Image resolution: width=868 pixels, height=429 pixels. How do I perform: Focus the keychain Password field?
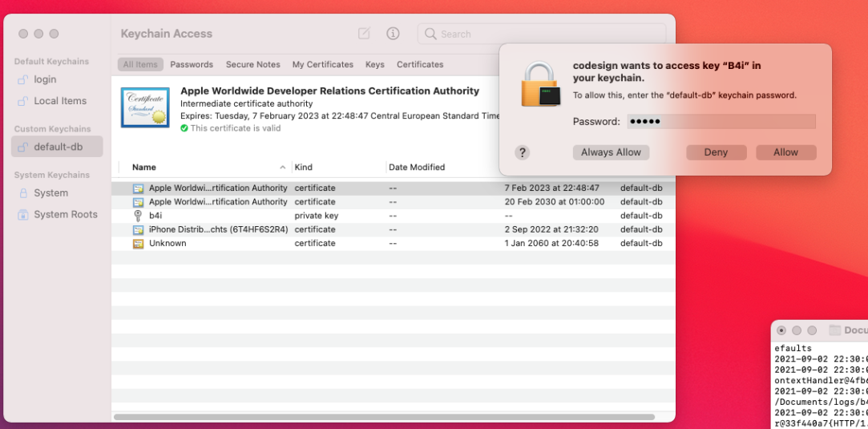click(721, 121)
